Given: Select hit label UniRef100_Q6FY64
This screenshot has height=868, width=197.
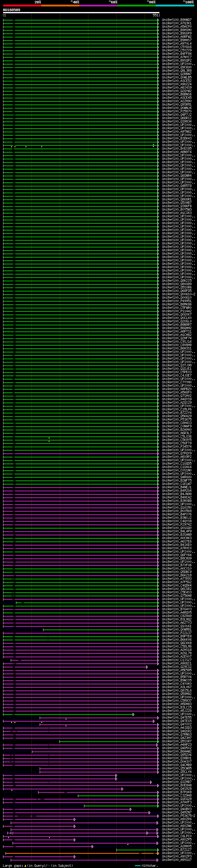Looking at the screenshot, I should (x=176, y=555).
